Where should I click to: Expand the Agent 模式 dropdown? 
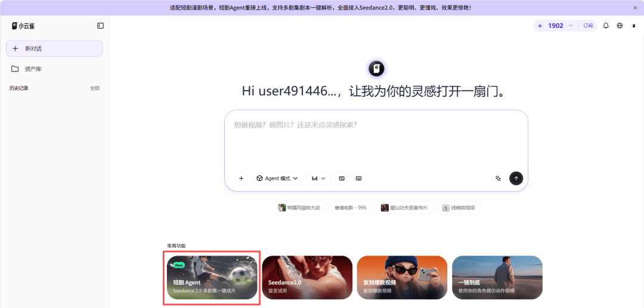(x=277, y=178)
